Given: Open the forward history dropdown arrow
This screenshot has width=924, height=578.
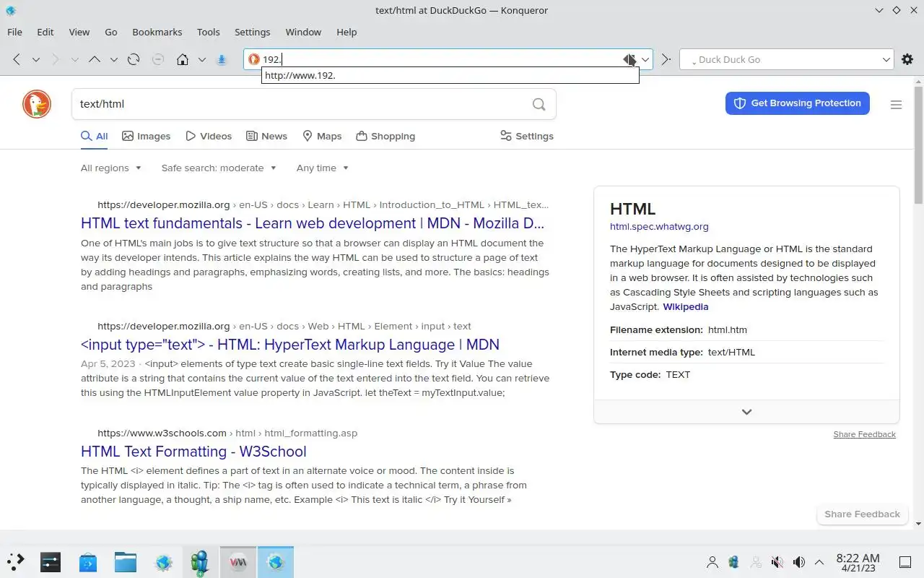Looking at the screenshot, I should tap(74, 59).
